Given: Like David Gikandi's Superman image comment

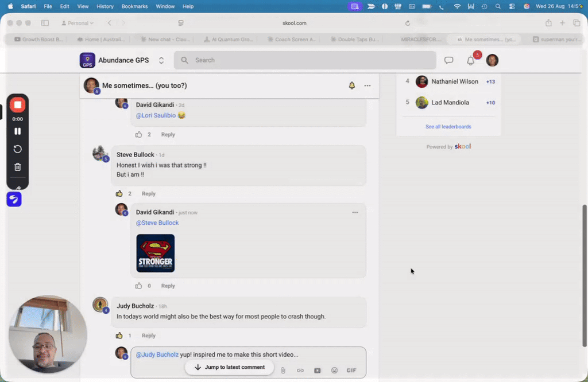Looking at the screenshot, I should (138, 286).
